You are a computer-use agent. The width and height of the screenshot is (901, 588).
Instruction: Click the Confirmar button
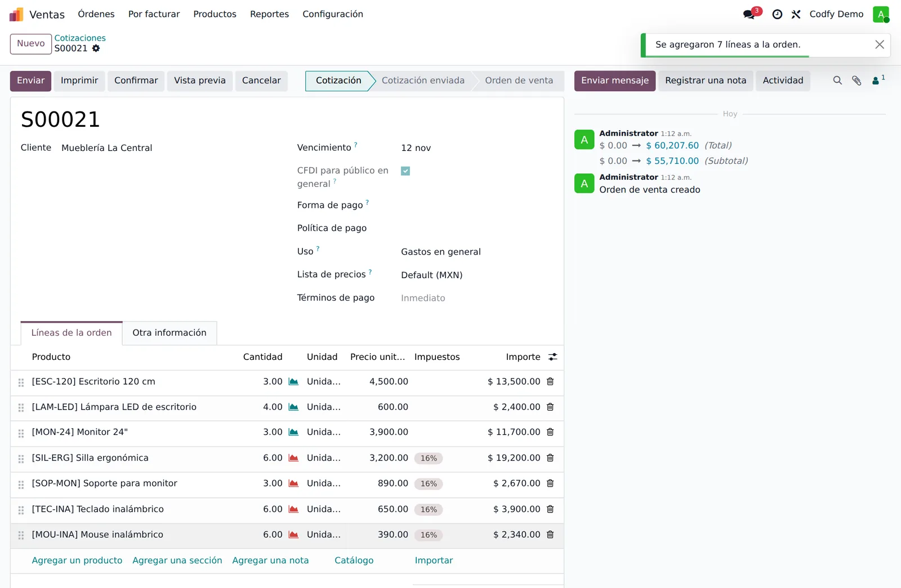pos(136,81)
